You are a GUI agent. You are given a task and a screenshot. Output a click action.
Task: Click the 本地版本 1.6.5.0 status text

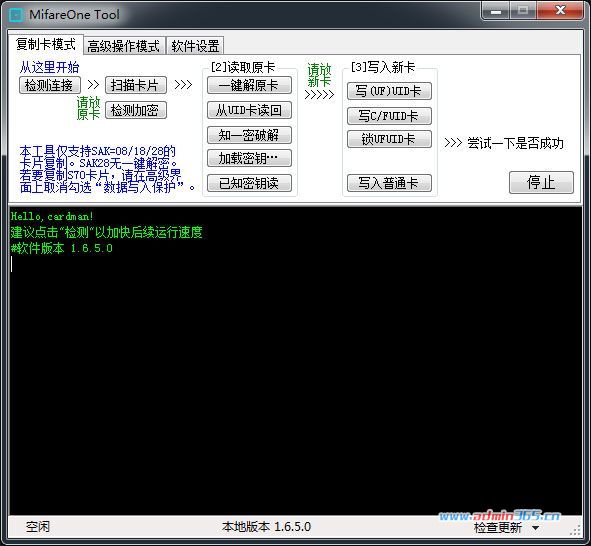tap(266, 526)
